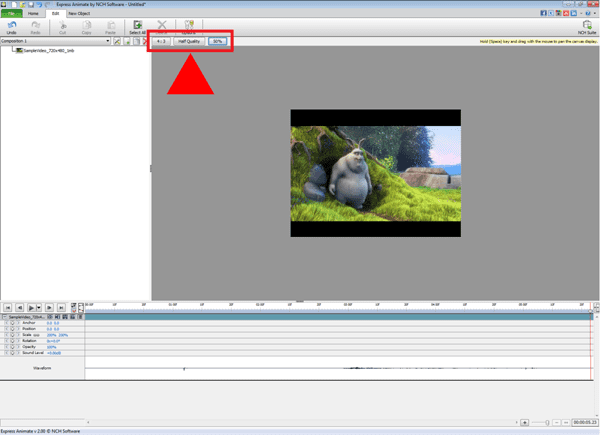Click the Sound Level value
Viewport: 600px width, 435px height.
click(54, 353)
